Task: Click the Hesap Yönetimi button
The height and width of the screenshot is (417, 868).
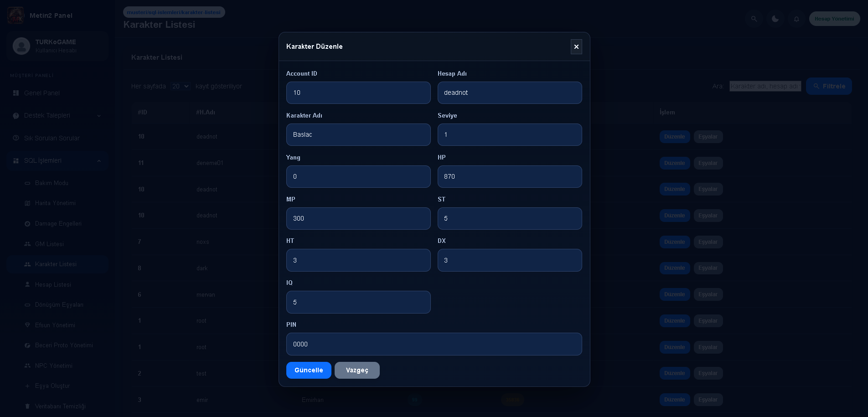Action: tap(834, 19)
